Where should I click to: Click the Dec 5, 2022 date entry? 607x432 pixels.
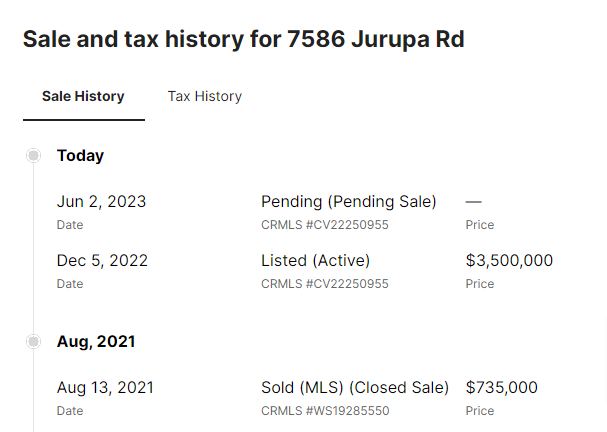coord(102,260)
